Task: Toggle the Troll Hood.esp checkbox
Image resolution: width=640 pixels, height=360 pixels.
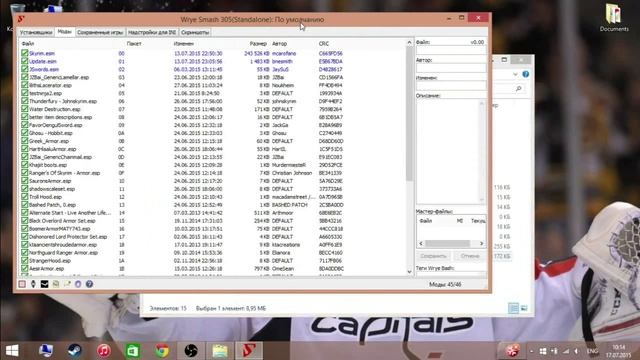Action: (24, 197)
